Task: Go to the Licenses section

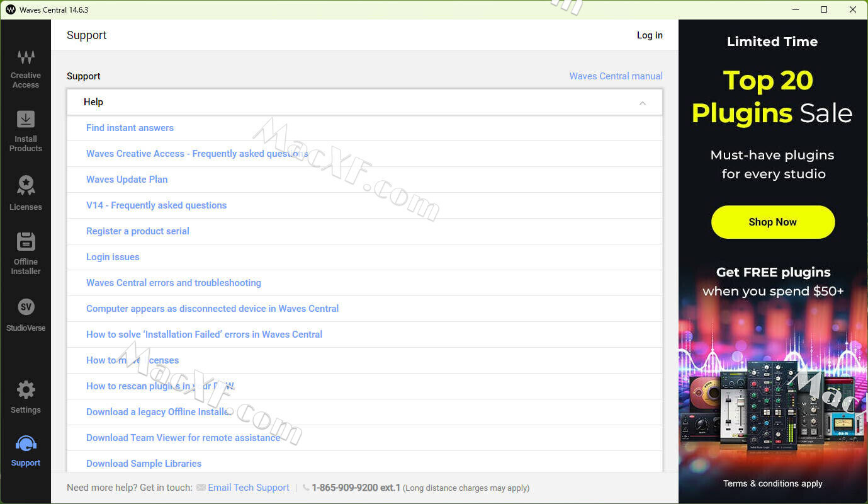Action: click(25, 193)
